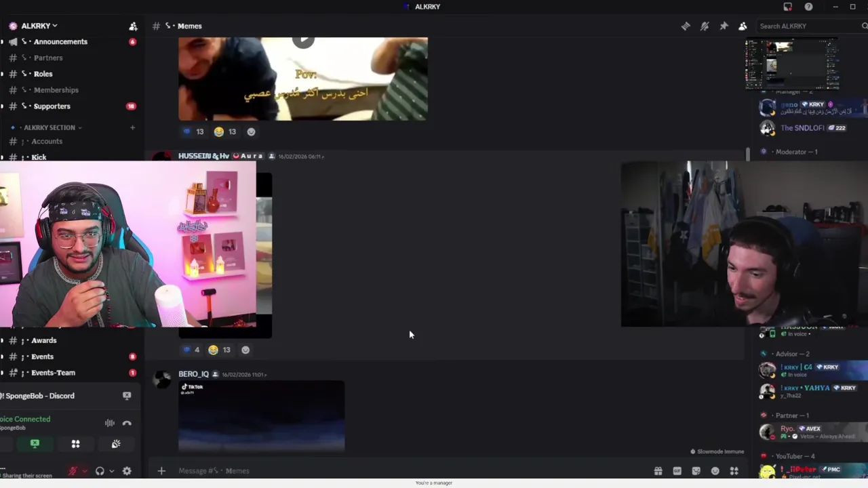Open the inbox icon in title bar
Screen dimensions: 868x488
click(x=787, y=7)
